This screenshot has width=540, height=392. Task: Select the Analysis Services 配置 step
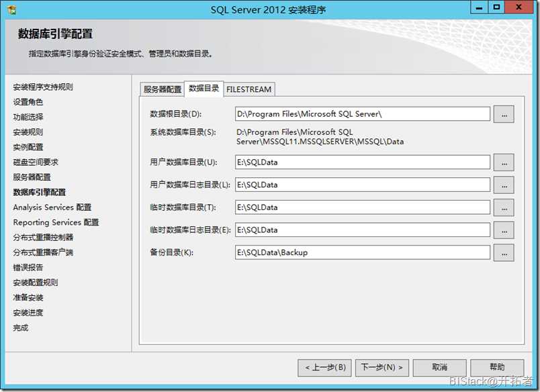52,207
